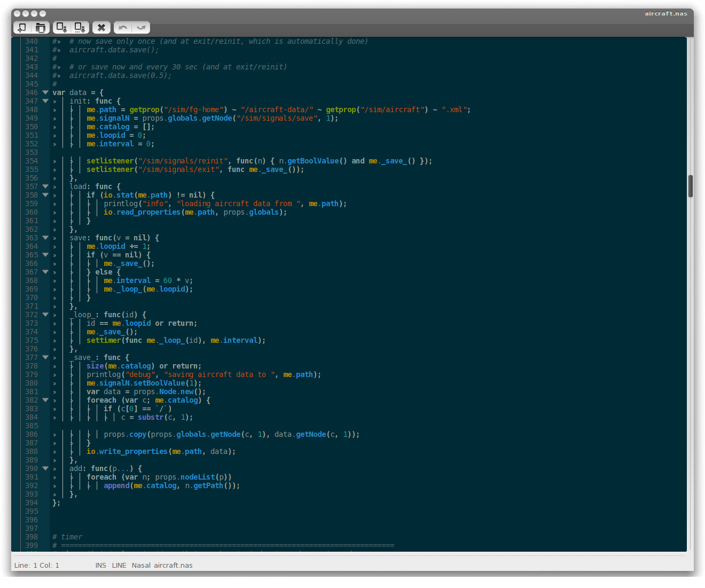705x588 pixels.
Task: Click 'me.catalog = [];' on line 350
Action: point(121,127)
